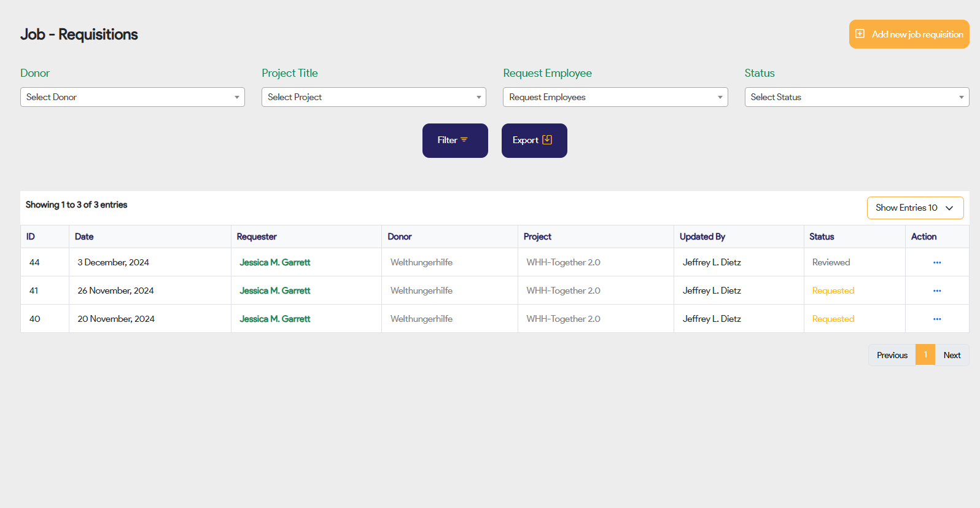Sort table by the Status column header
This screenshot has width=980, height=508.
[821, 236]
